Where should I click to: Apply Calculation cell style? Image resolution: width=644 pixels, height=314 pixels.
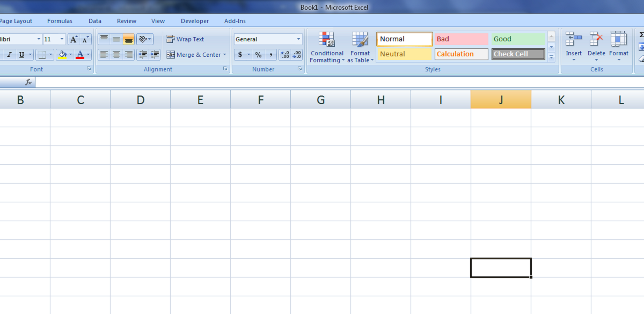pos(462,54)
